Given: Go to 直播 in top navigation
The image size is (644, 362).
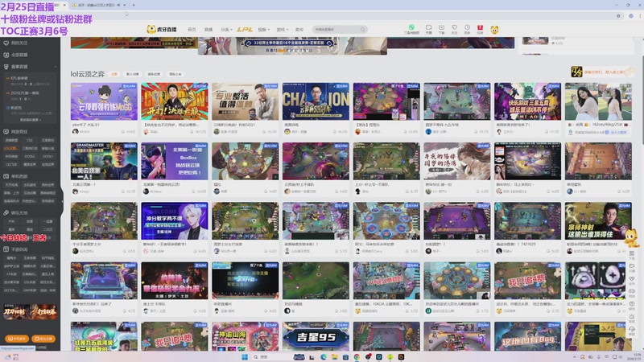Looking at the screenshot, I should tap(208, 30).
